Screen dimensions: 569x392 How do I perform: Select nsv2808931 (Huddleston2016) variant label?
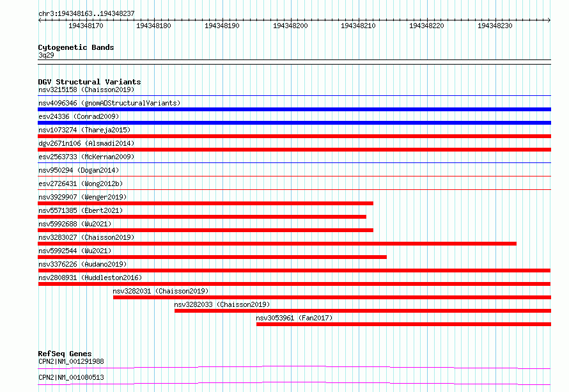click(90, 278)
